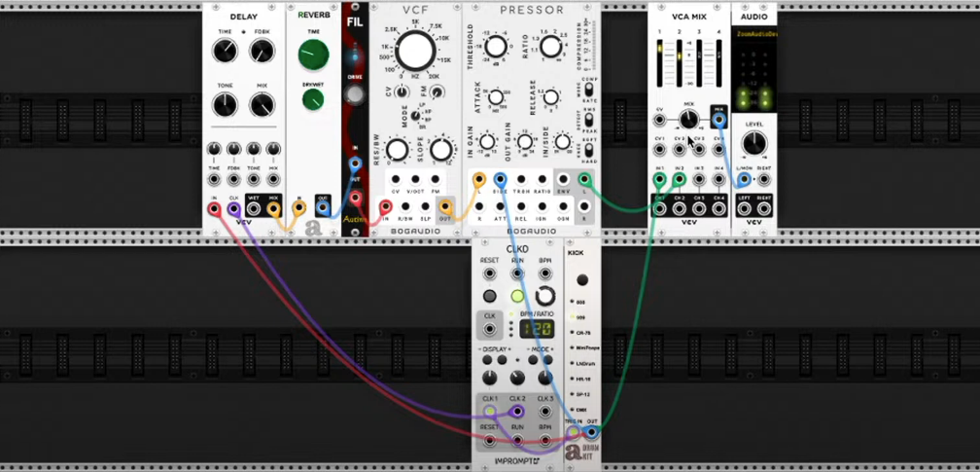Viewport: 980px width, 472px height.
Task: Click the Pressor SIDE chain input port
Action: [500, 179]
